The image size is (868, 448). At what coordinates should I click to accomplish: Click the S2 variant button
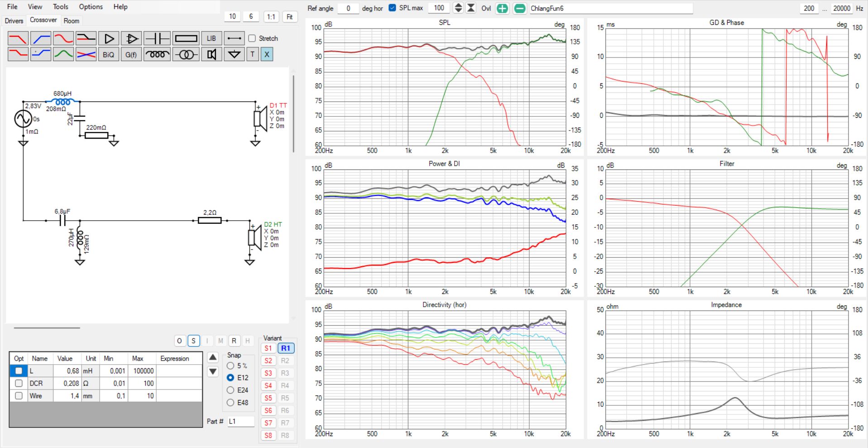point(269,361)
